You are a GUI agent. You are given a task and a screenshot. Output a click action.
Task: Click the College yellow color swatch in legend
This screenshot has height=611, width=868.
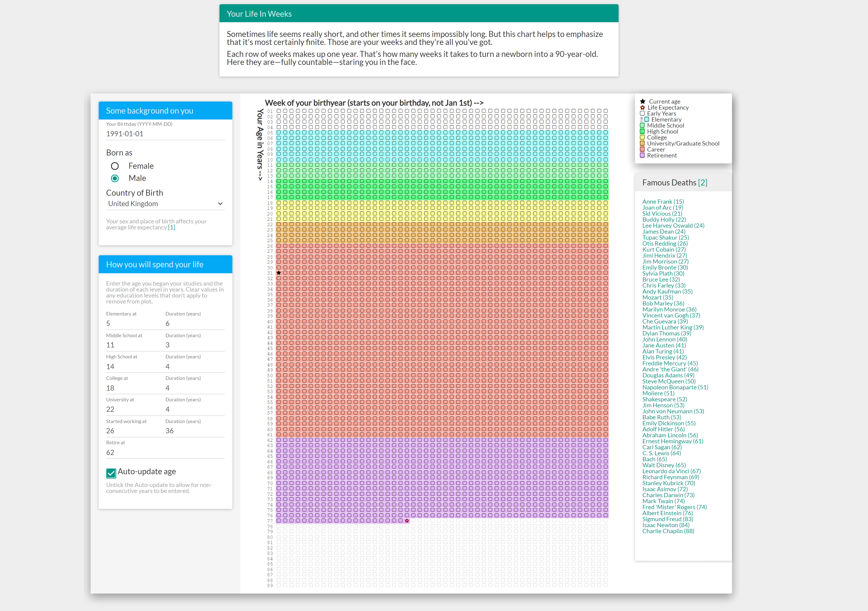[x=642, y=138]
